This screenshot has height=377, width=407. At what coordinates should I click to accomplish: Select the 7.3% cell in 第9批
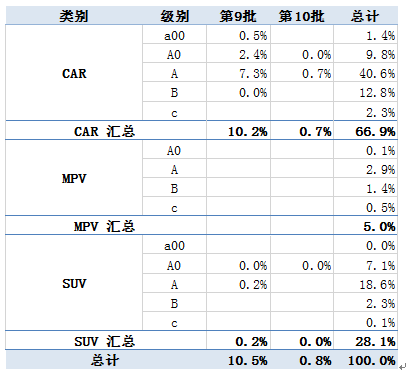[238, 73]
